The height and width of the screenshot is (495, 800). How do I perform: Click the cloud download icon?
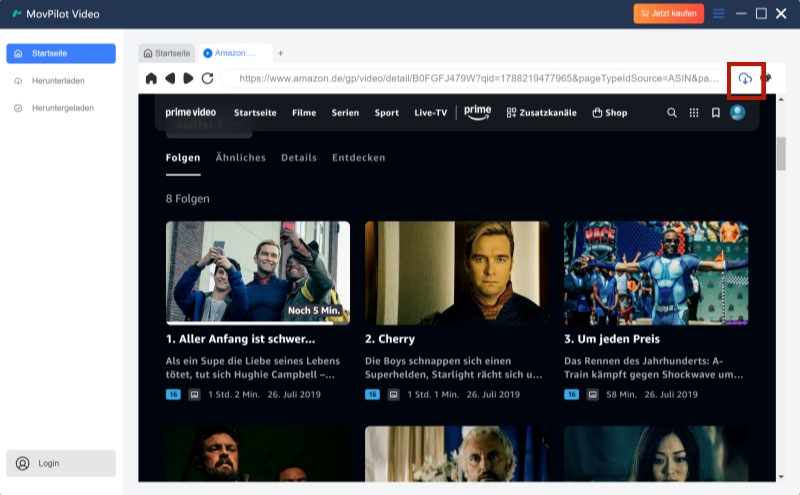pos(745,79)
